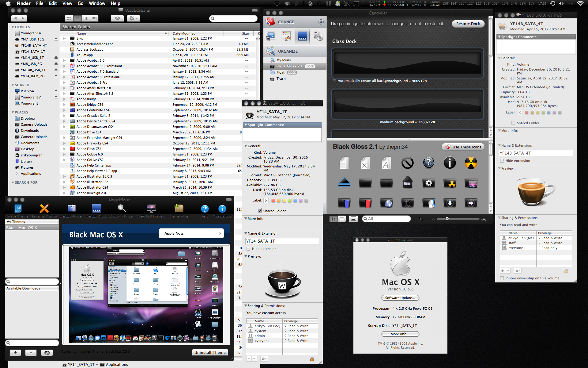Enable Ignore ownership on this volume
Screen dimensions: 588x368
502,278
